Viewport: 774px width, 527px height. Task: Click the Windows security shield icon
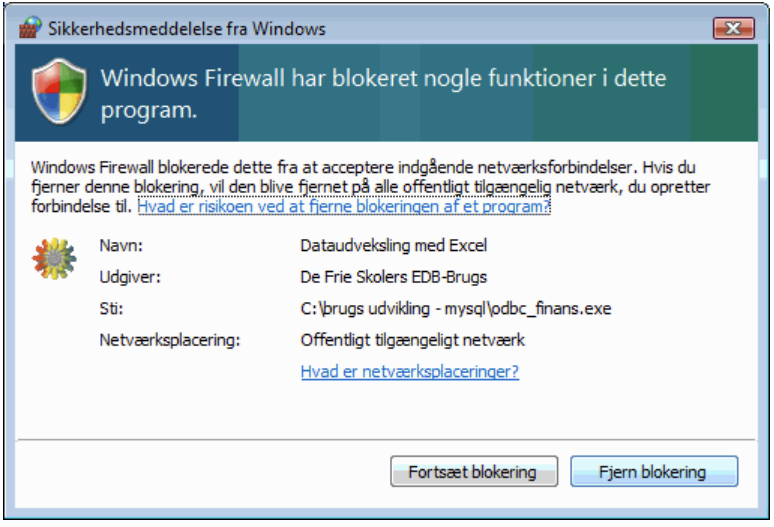pyautogui.click(x=59, y=91)
